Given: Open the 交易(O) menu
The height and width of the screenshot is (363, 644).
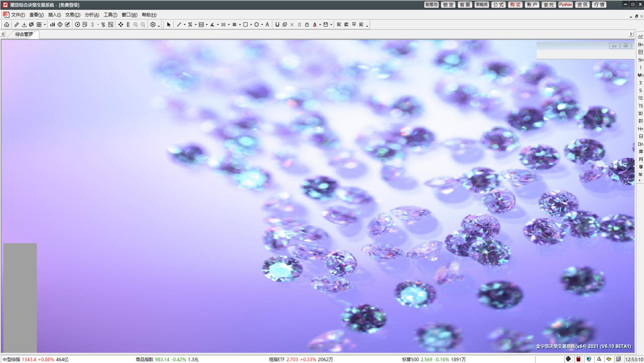Looking at the screenshot, I should (73, 15).
